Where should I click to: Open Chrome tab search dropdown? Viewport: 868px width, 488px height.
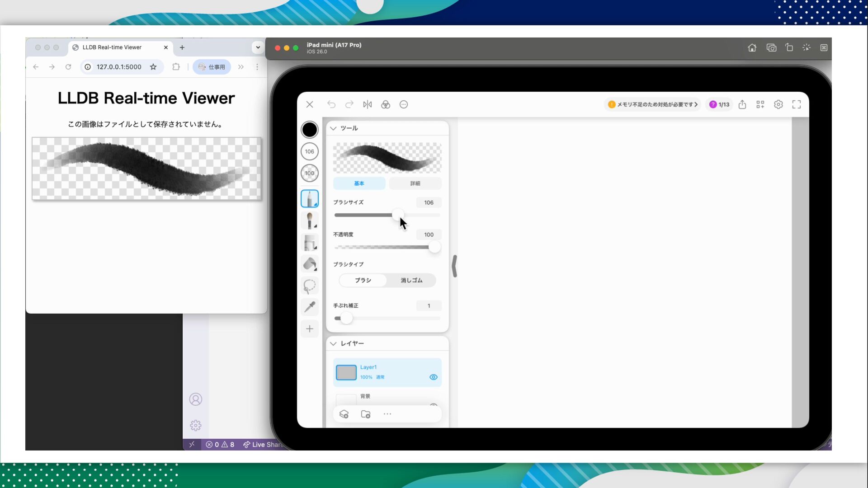click(x=258, y=47)
